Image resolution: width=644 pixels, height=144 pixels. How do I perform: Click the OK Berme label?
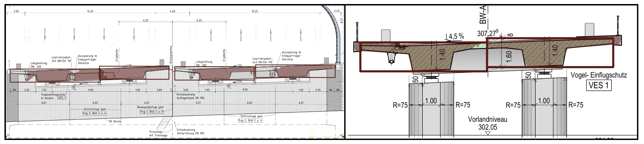tap(115, 121)
